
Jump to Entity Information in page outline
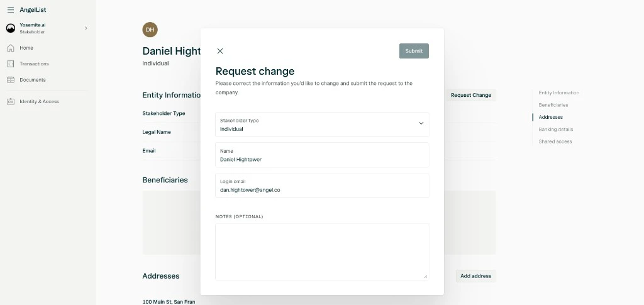click(x=559, y=93)
